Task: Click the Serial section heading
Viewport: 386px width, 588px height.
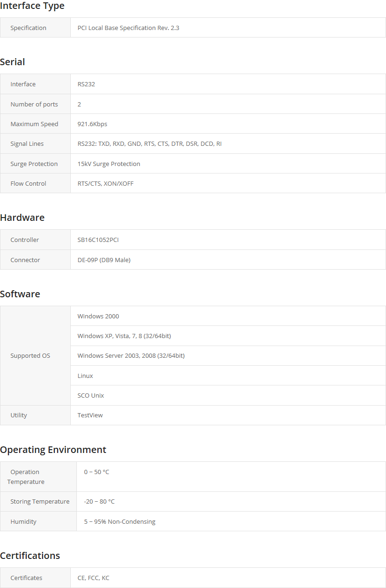Action: point(13,62)
